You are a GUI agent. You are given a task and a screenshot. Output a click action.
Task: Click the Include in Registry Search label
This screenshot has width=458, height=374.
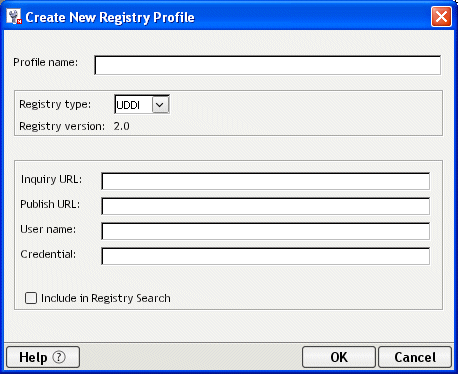pos(106,298)
